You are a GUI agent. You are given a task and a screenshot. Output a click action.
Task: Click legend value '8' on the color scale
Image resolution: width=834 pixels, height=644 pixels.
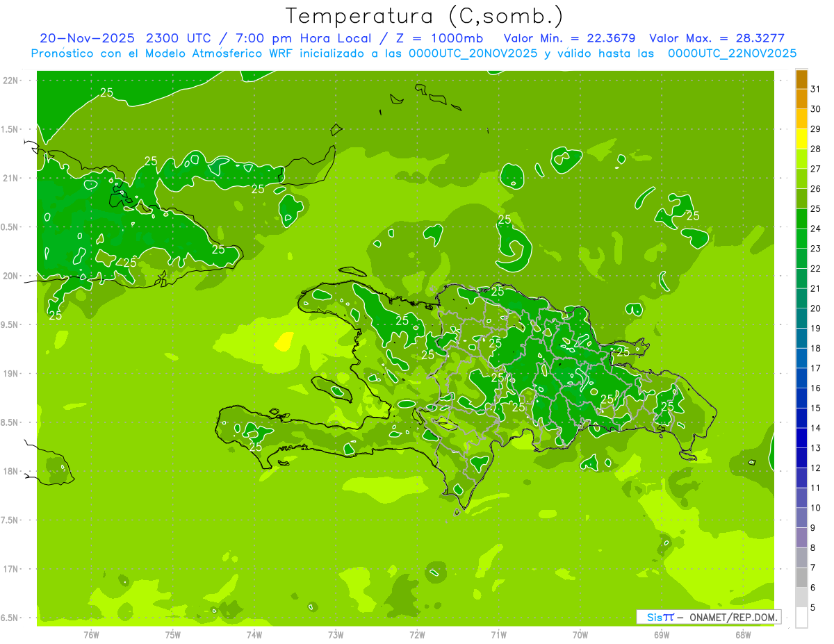[813, 547]
